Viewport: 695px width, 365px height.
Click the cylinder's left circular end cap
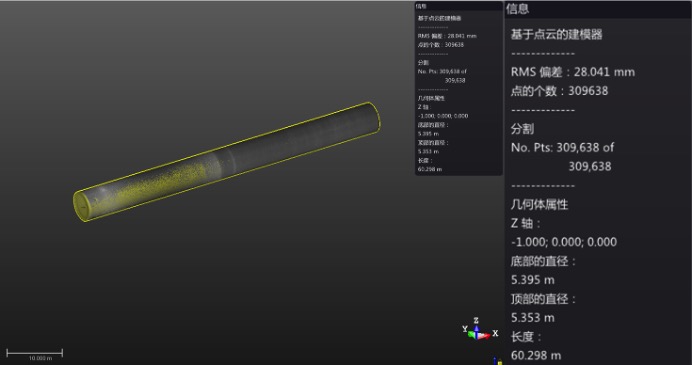[82, 205]
